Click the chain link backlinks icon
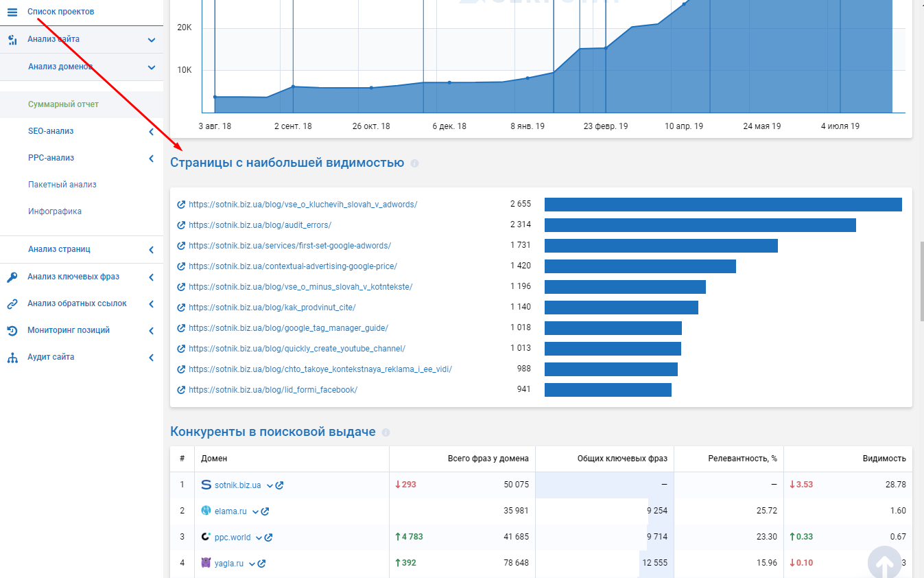Viewport: 924px width, 578px height. (12, 303)
